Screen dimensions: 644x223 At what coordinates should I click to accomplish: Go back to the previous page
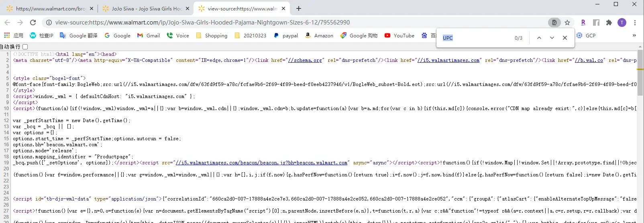coord(7,23)
